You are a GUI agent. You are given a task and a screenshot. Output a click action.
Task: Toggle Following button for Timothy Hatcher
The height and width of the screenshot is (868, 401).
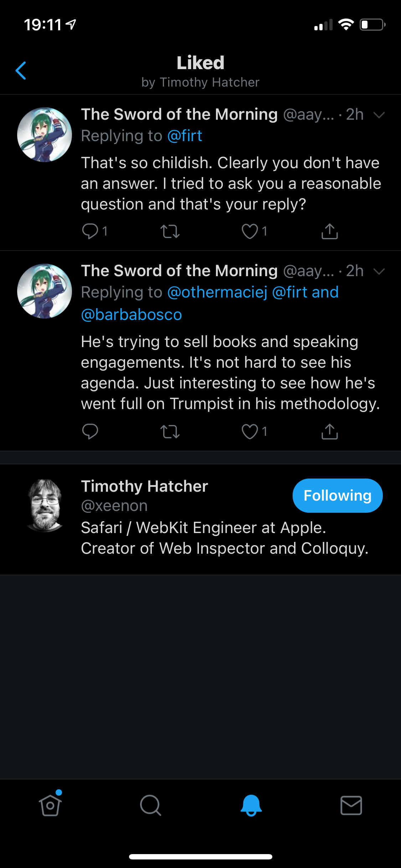337,495
